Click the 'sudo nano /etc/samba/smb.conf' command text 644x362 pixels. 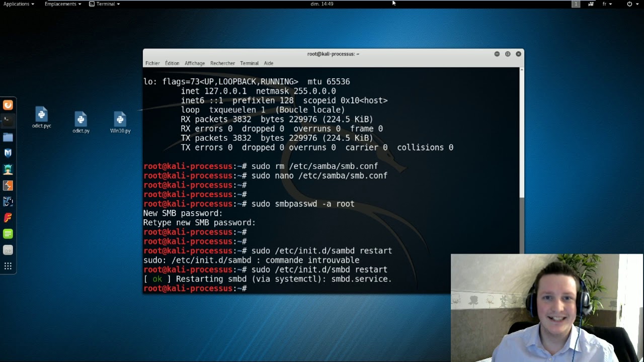319,175
